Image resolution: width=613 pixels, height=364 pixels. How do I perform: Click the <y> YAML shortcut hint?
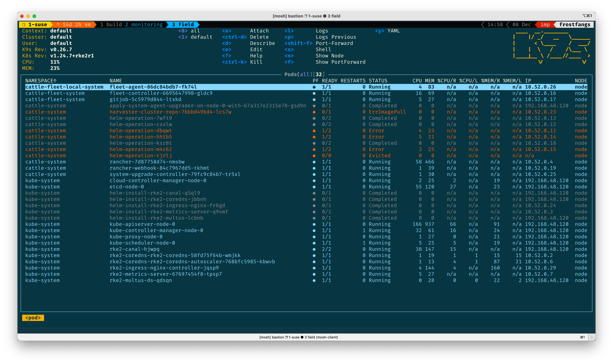click(387, 31)
